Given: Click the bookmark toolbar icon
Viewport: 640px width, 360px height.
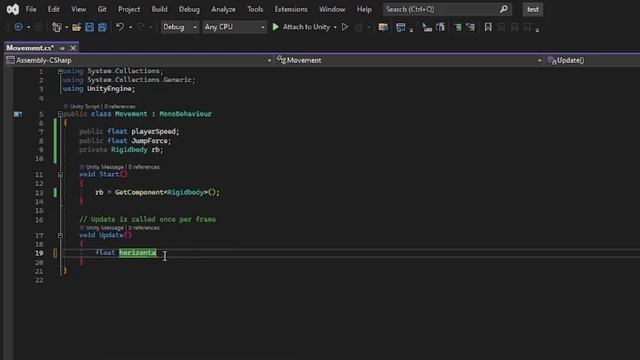Looking at the screenshot, I should [x=488, y=27].
